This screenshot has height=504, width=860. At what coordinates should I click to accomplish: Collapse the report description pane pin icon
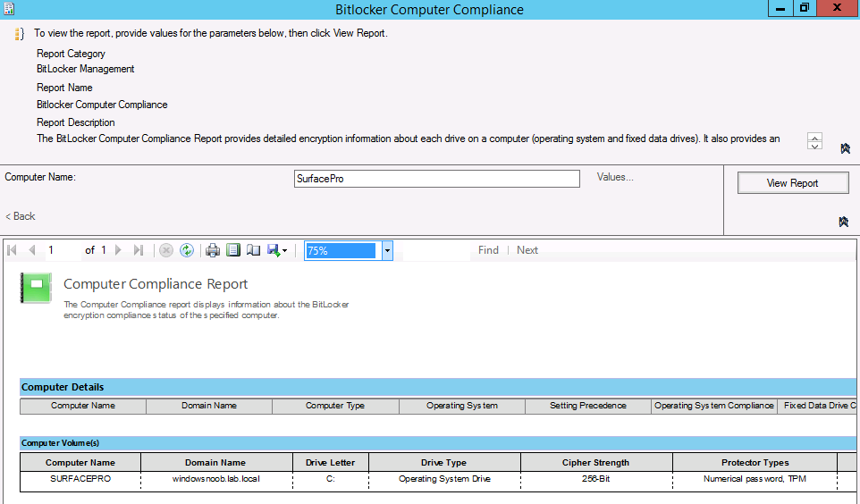845,148
